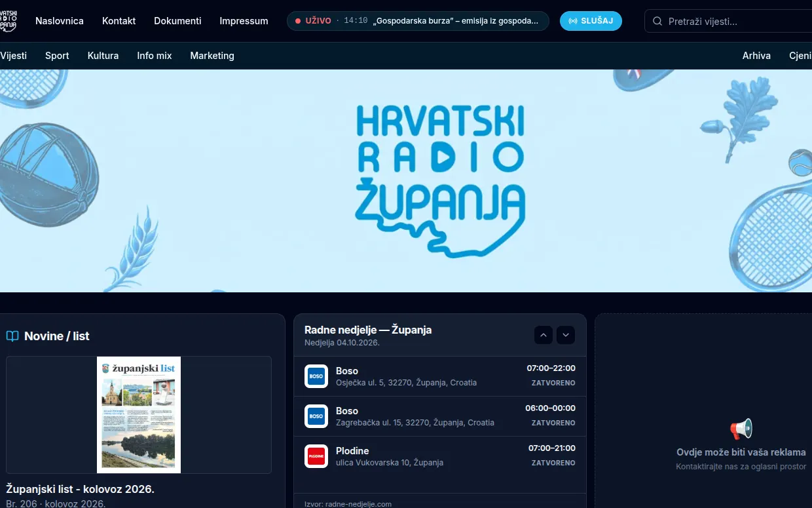The width and height of the screenshot is (812, 508).
Task: Click the Radne nedjelje — Županja heading
Action: (368, 330)
